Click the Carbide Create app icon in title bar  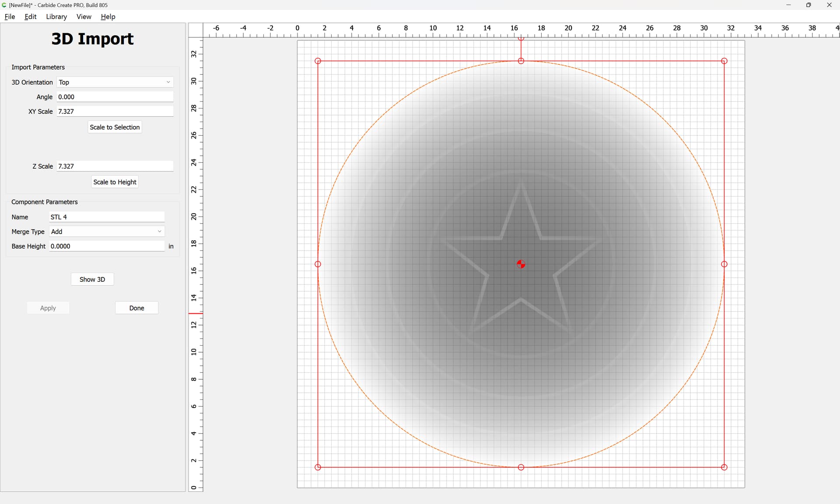4,5
